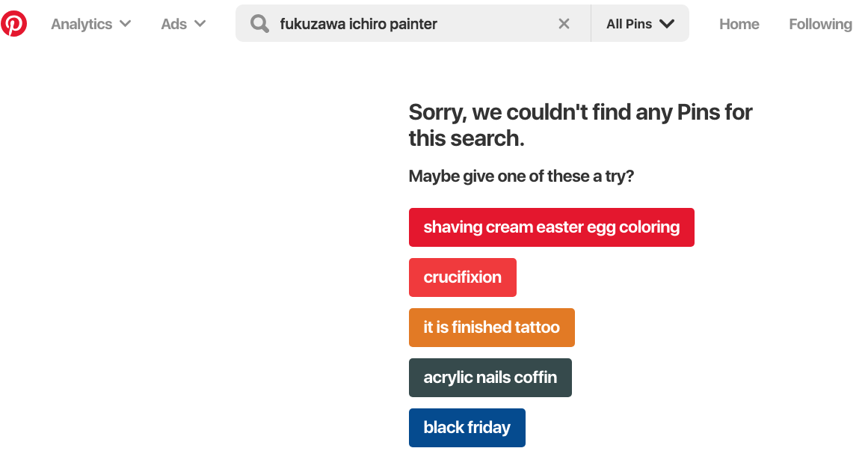This screenshot has width=868, height=457.
Task: Open the Analytics menu label
Action: [81, 24]
